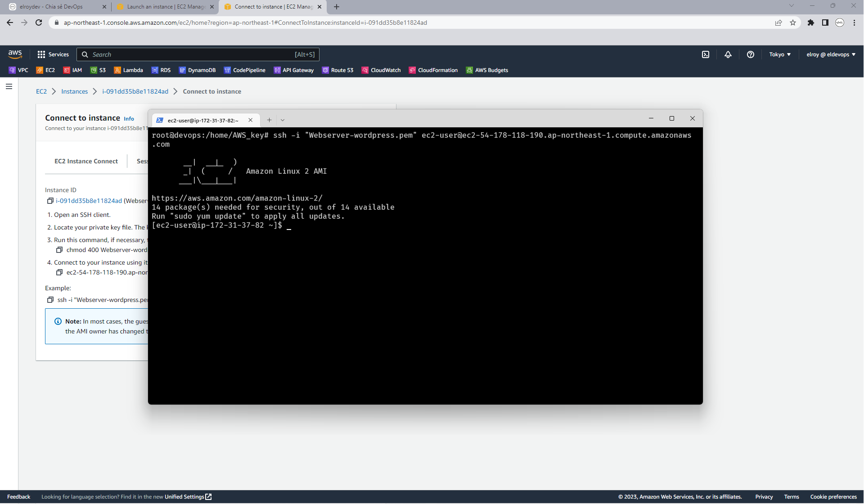Add a new terminal tab
The width and height of the screenshot is (864, 504).
tap(269, 120)
